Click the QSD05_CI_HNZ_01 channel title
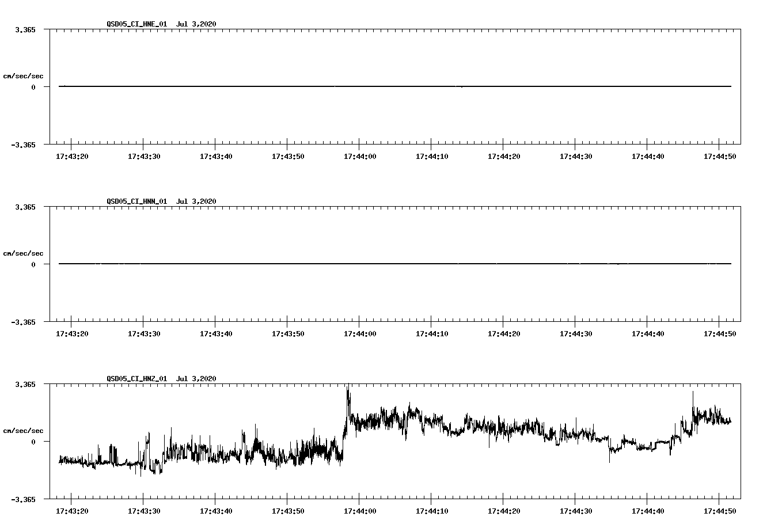The height and width of the screenshot is (532, 782). [x=136, y=379]
